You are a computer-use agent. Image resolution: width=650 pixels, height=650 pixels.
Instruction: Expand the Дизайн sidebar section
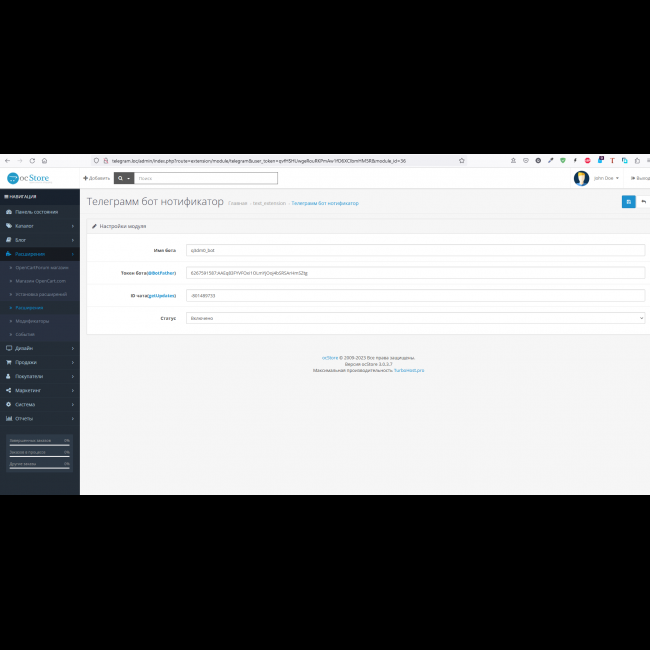(x=39, y=348)
